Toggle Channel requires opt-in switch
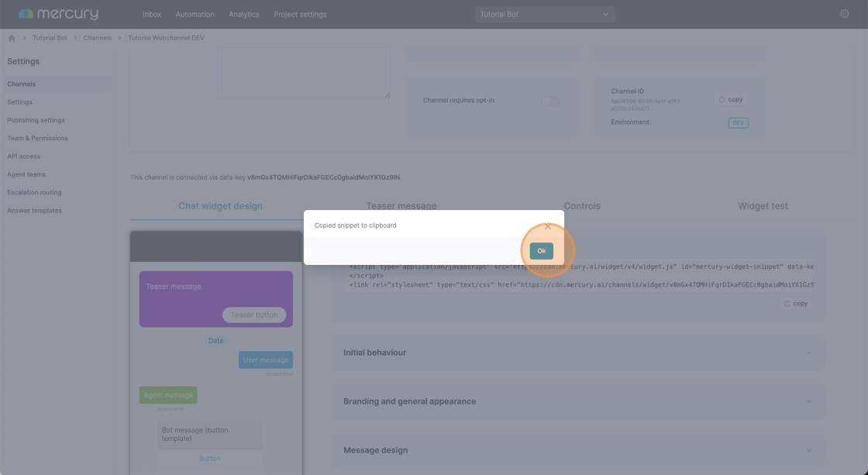Viewport: 868px width, 475px height. click(x=550, y=101)
